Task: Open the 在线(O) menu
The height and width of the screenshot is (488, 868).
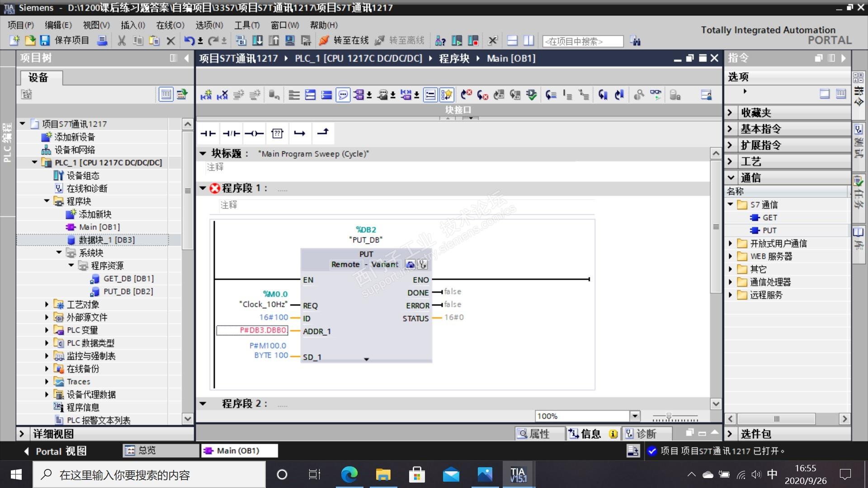Action: [x=170, y=25]
